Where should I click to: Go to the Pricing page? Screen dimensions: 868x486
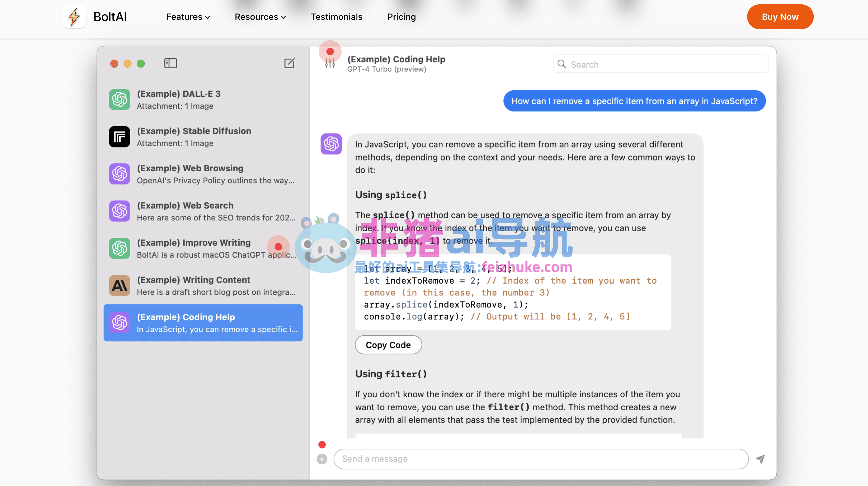pos(401,17)
